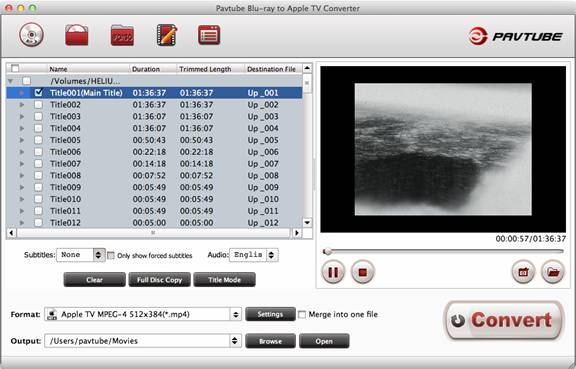Viewport: 576px width, 369px height.
Task: Check the Title007 checkbox
Action: pos(38,164)
